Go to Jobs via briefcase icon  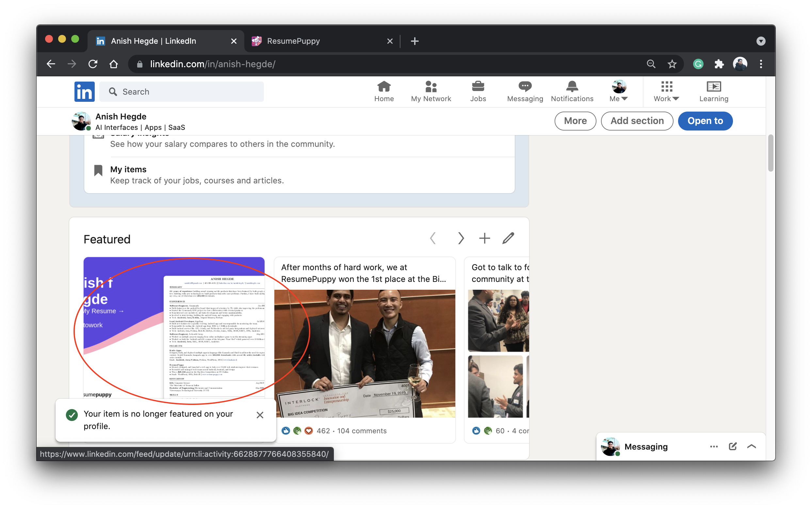click(x=478, y=91)
